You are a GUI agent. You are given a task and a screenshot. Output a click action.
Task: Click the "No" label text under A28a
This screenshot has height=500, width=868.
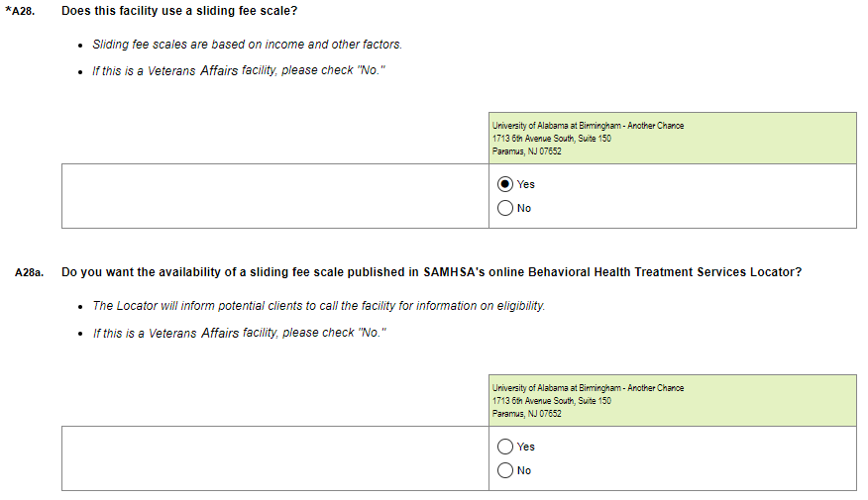[524, 470]
